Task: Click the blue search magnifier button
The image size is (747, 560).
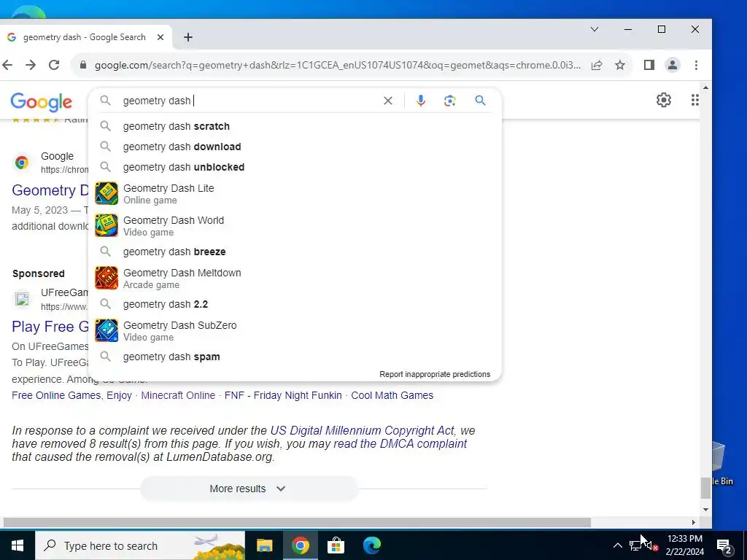Action: click(480, 101)
